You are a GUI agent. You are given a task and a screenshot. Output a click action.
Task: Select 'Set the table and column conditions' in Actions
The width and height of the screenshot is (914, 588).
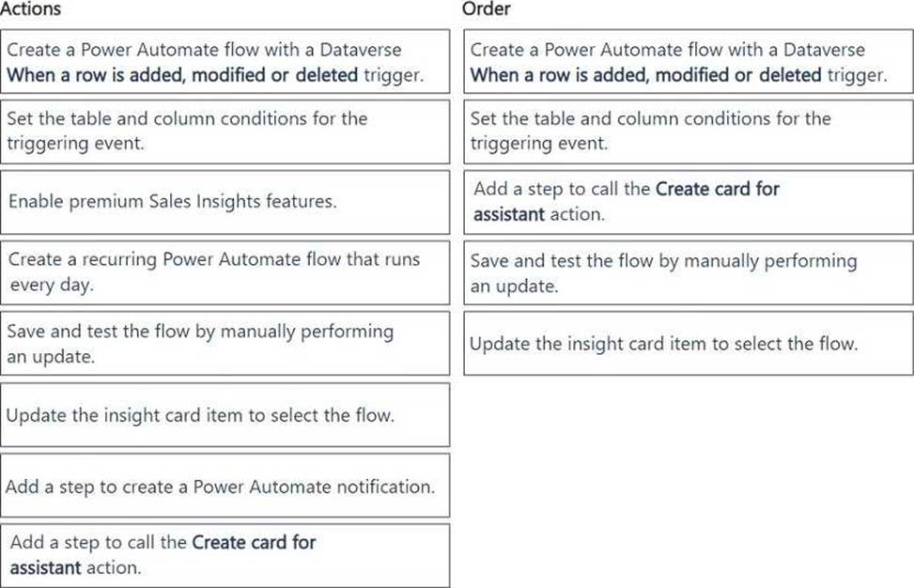click(x=225, y=132)
